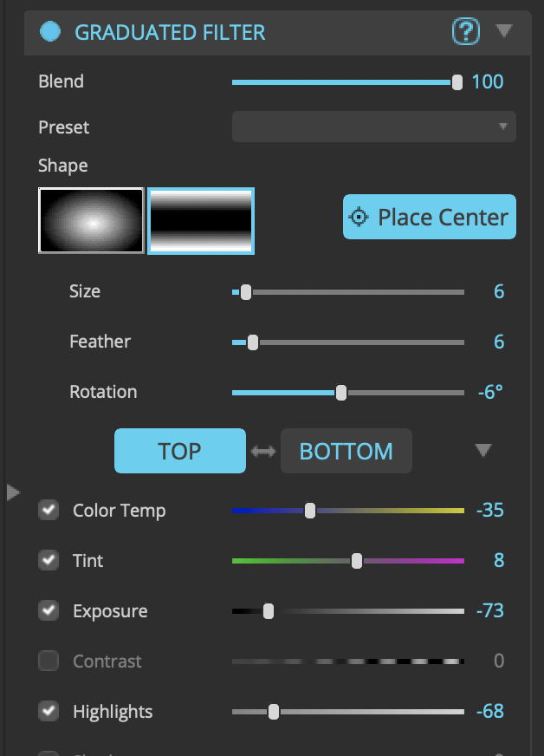Switch to the TOP tab

point(179,451)
